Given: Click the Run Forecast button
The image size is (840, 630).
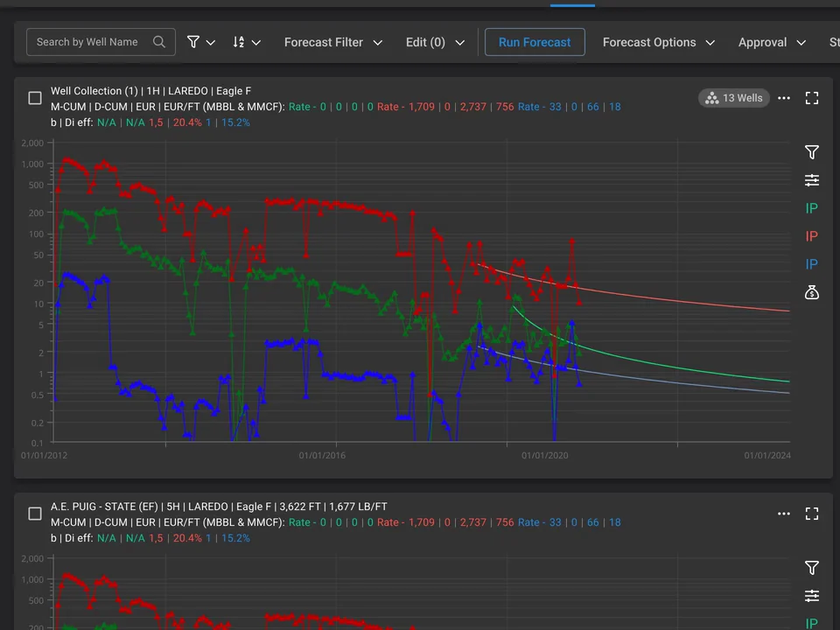Looking at the screenshot, I should [535, 42].
